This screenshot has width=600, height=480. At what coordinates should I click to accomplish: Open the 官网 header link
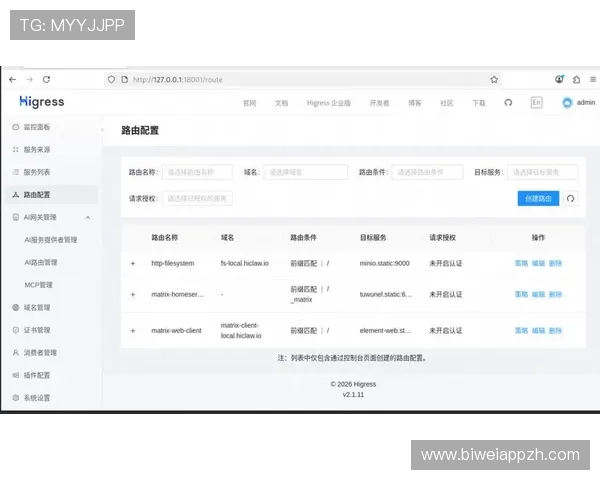click(249, 103)
